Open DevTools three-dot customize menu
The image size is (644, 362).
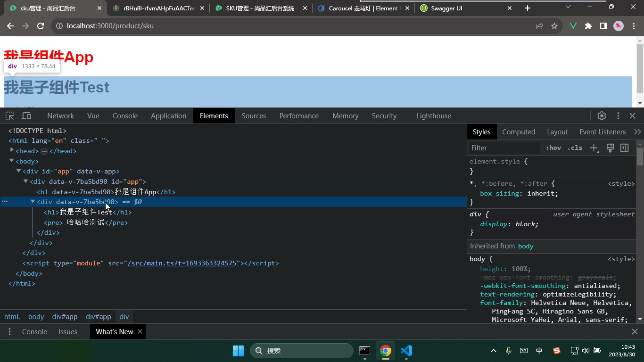[x=618, y=116]
